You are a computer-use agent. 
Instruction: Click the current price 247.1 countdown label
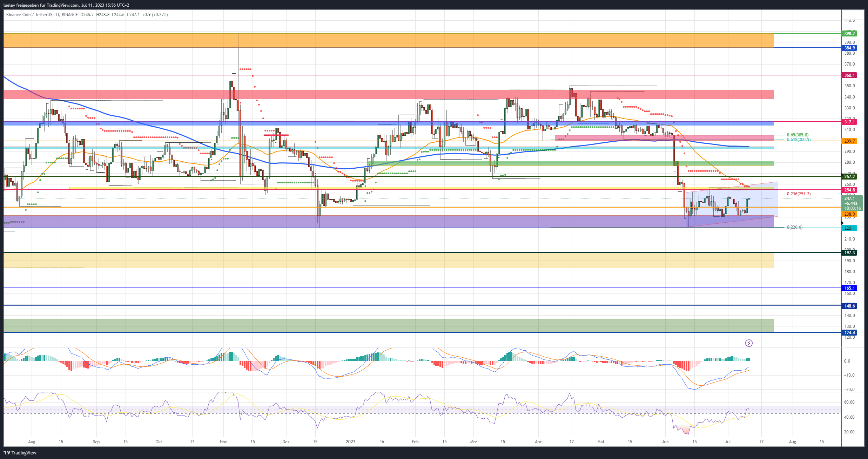[x=852, y=203]
